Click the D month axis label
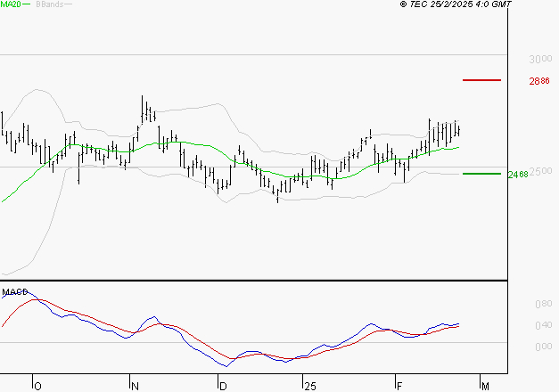The width and height of the screenshot is (559, 392). point(223,387)
